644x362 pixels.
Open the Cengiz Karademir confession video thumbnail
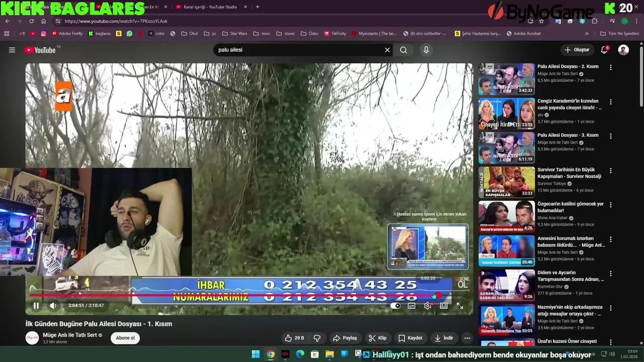point(507,113)
